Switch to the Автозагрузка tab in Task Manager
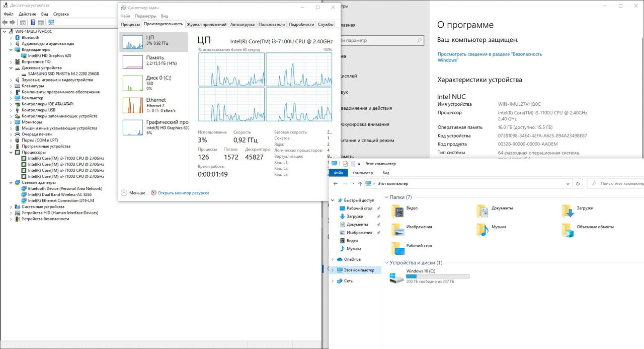Screen dimensions: 644x349 (x=243, y=24)
